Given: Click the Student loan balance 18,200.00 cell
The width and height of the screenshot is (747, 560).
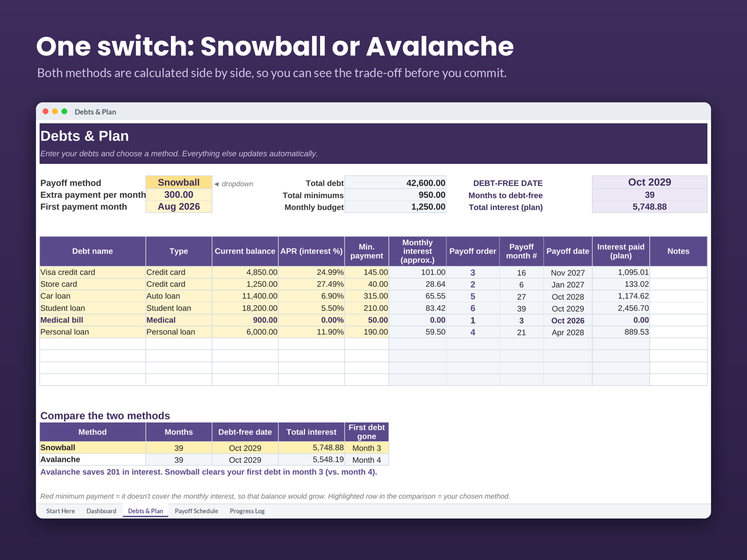Looking at the screenshot, I should (x=245, y=308).
